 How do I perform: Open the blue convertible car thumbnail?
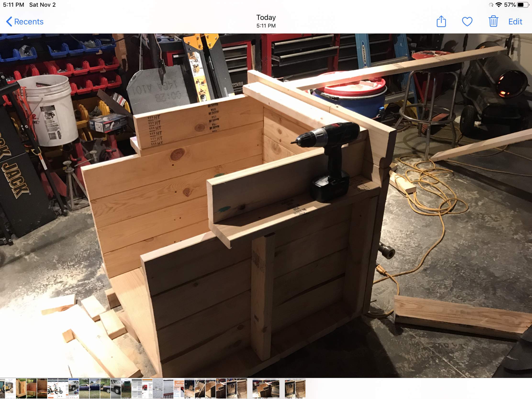(84, 389)
